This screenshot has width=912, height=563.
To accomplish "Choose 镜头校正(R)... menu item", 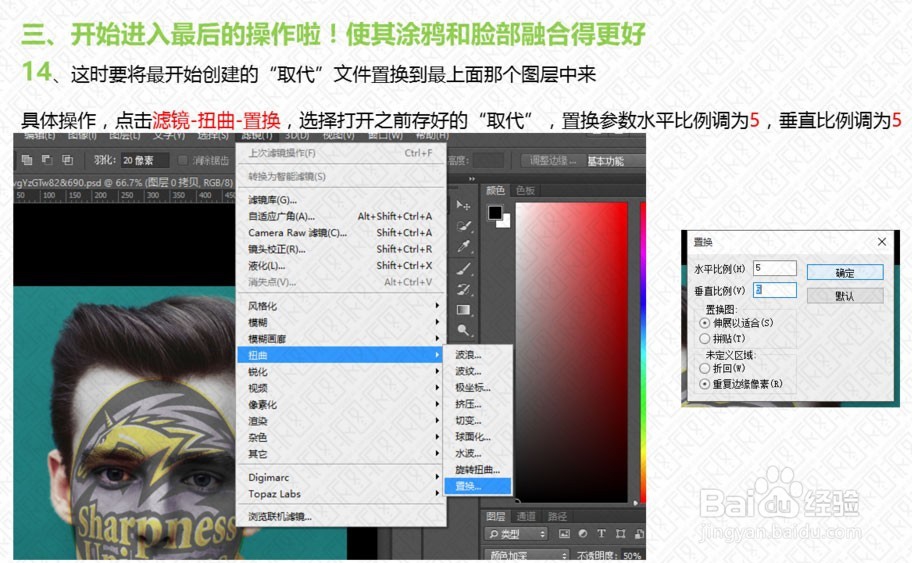I will tap(341, 249).
